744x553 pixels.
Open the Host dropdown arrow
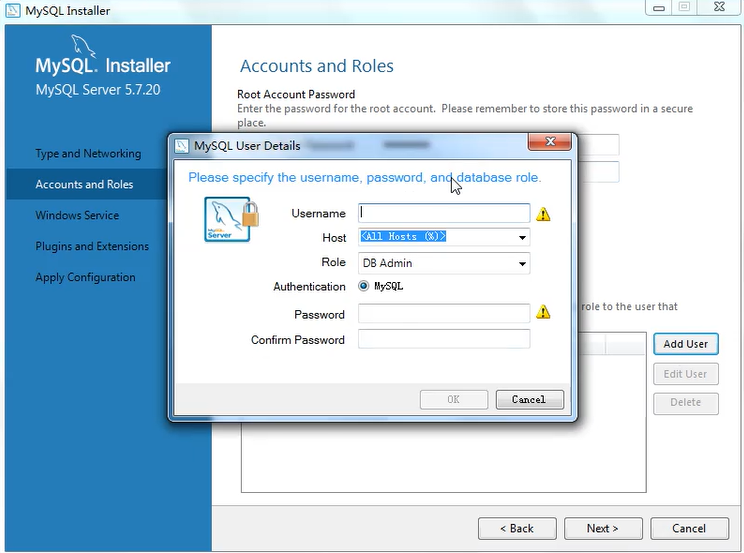(522, 237)
